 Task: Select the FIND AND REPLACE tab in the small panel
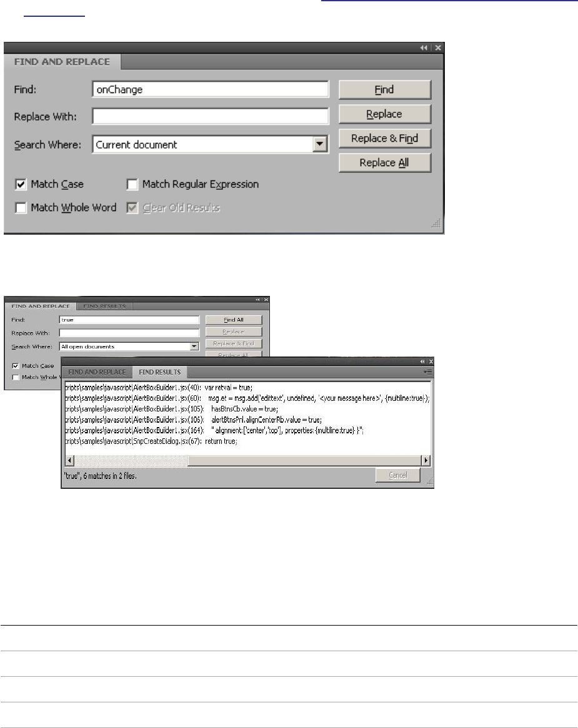41,307
